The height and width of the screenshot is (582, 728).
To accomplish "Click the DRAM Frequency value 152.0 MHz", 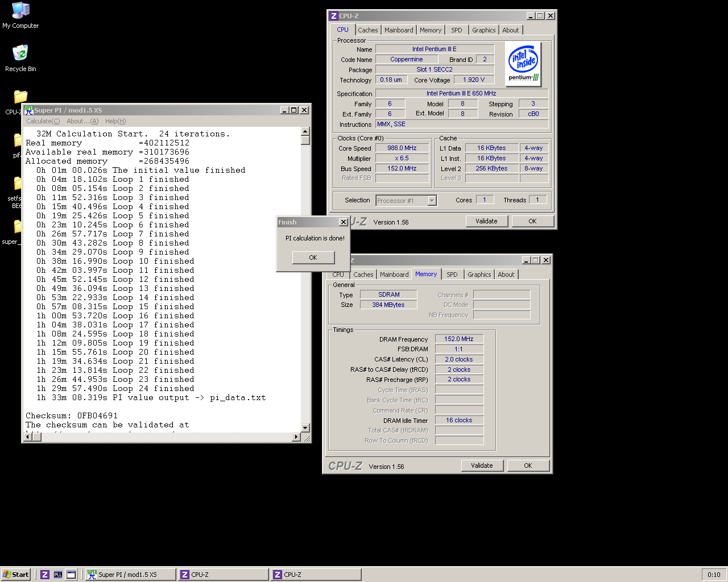I will 459,339.
